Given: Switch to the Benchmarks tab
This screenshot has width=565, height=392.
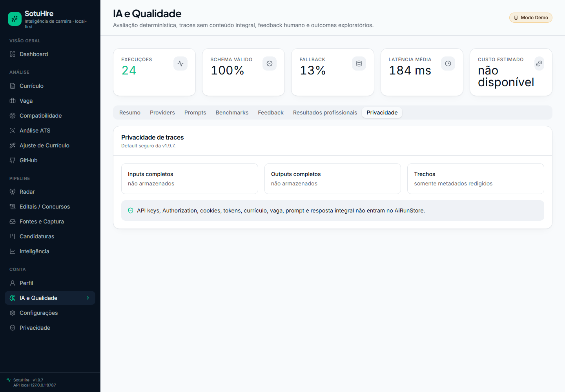Looking at the screenshot, I should (232, 113).
